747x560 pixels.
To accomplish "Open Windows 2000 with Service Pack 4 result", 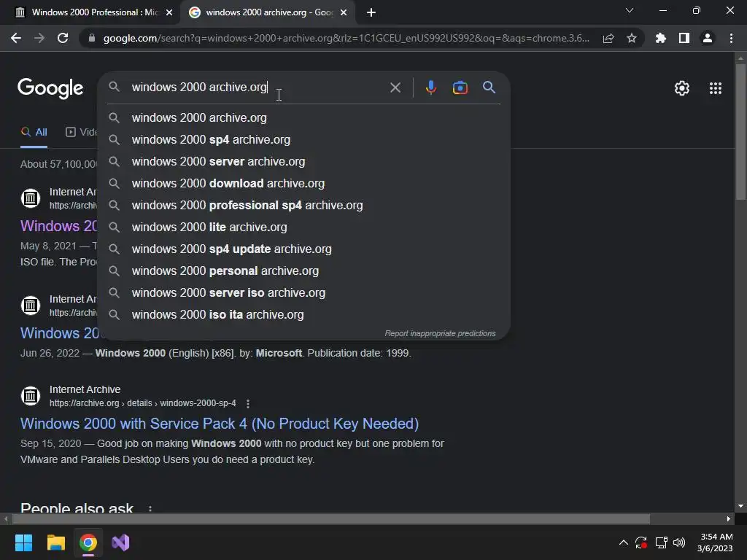I will [x=220, y=424].
